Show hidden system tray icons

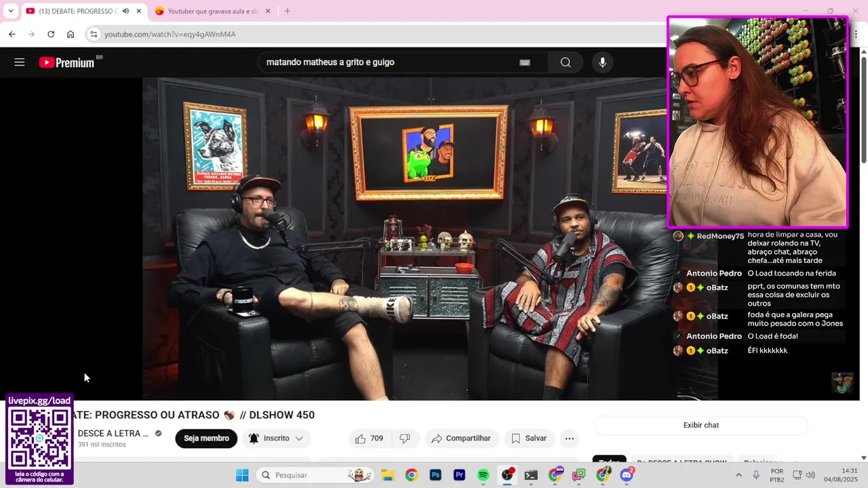[738, 475]
